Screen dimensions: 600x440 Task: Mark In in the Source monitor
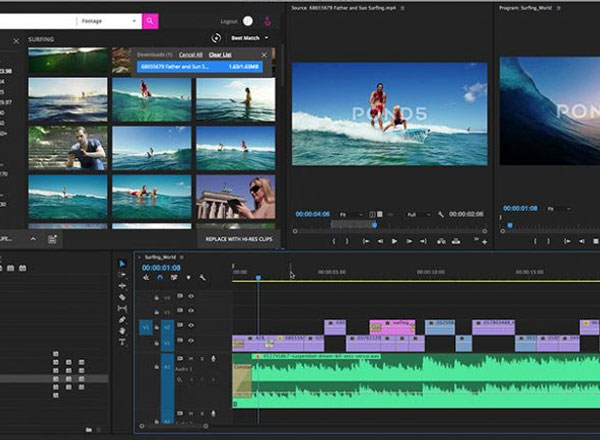(x=334, y=241)
